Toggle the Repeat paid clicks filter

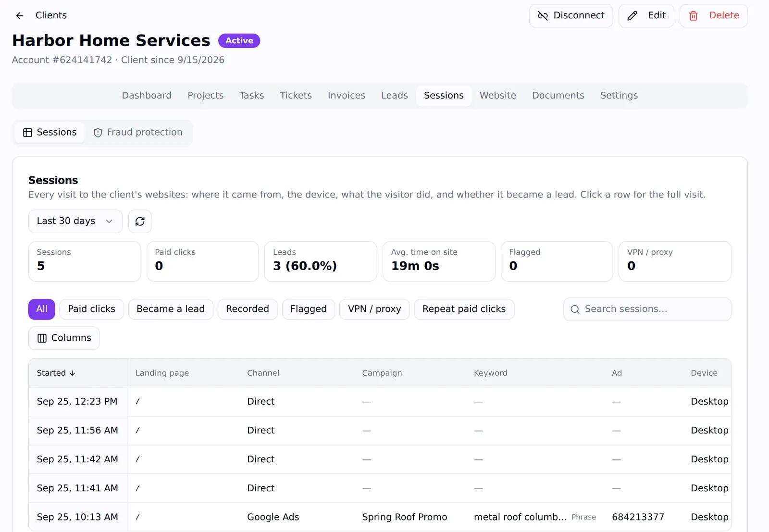(464, 309)
